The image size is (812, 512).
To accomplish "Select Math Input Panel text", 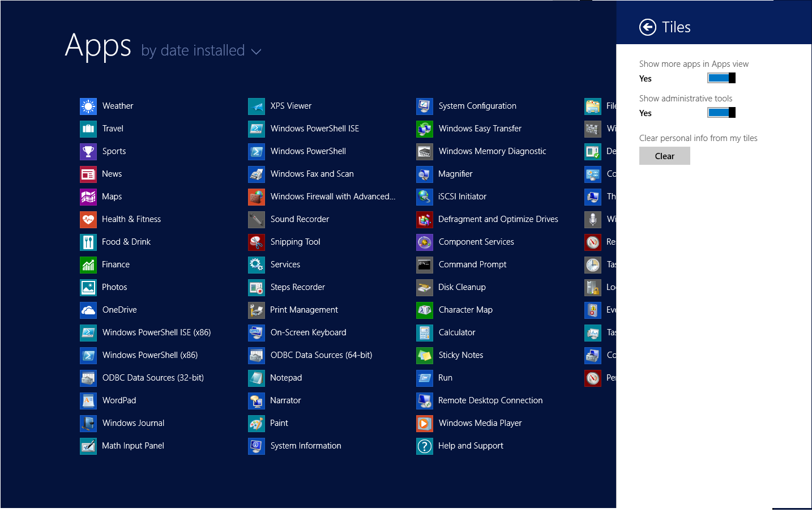I will tap(133, 446).
